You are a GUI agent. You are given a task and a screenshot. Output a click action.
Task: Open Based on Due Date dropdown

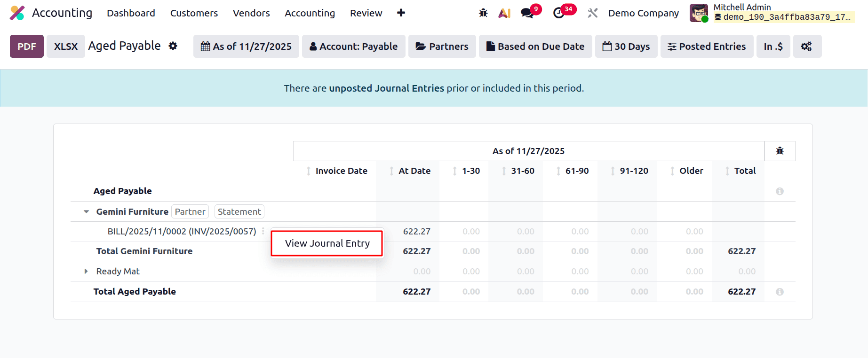[535, 46]
